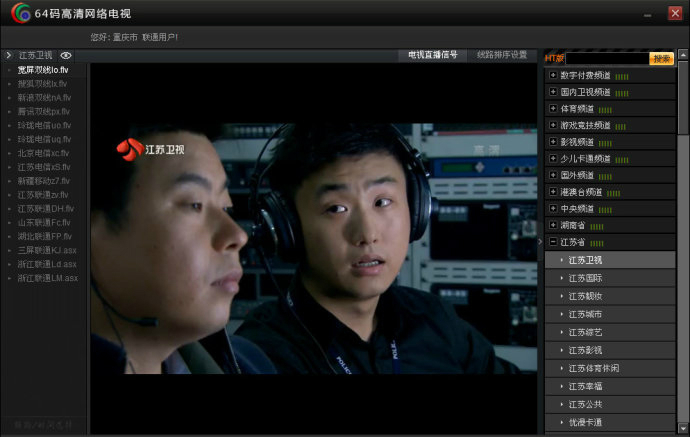690x437 pixels.
Task: Open the 线路排序设置 tab
Action: click(x=502, y=55)
